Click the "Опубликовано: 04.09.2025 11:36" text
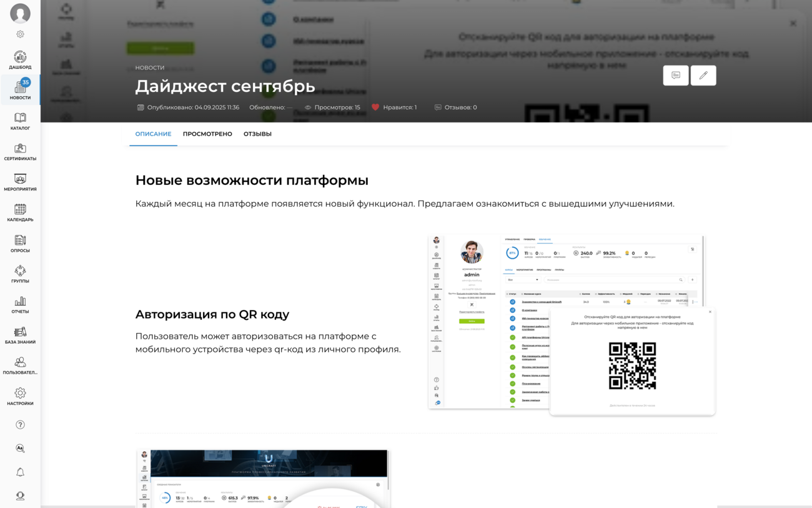Viewport: 812px width, 508px height. (193, 107)
